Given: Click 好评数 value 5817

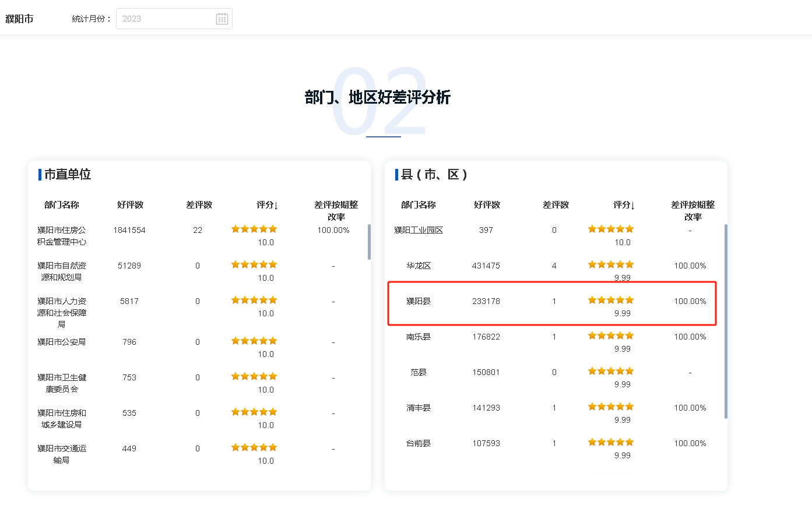Looking at the screenshot, I should click(x=129, y=301).
